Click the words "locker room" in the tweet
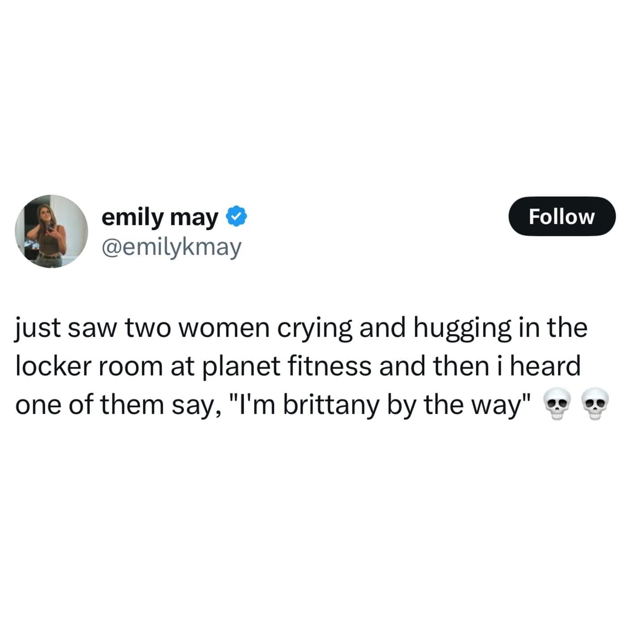The image size is (644, 644). 89,366
